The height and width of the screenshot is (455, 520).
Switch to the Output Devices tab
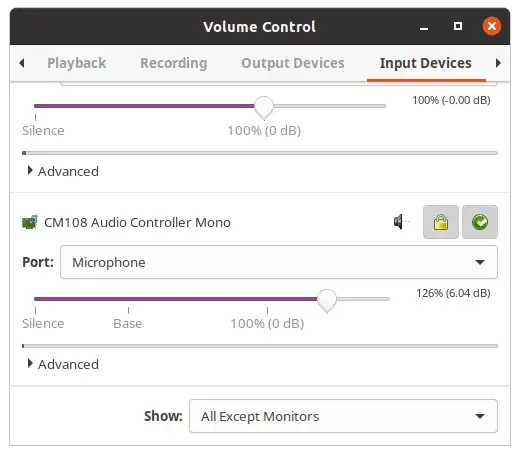[x=293, y=63]
